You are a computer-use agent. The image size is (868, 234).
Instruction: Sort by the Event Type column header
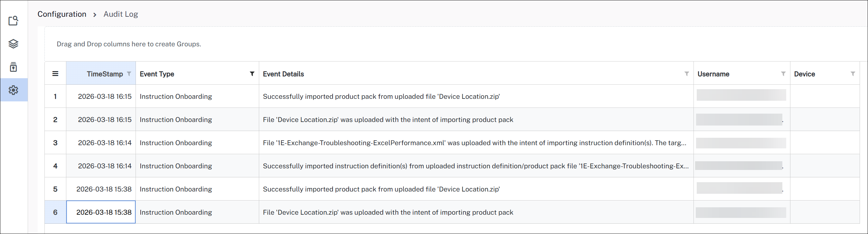click(157, 74)
